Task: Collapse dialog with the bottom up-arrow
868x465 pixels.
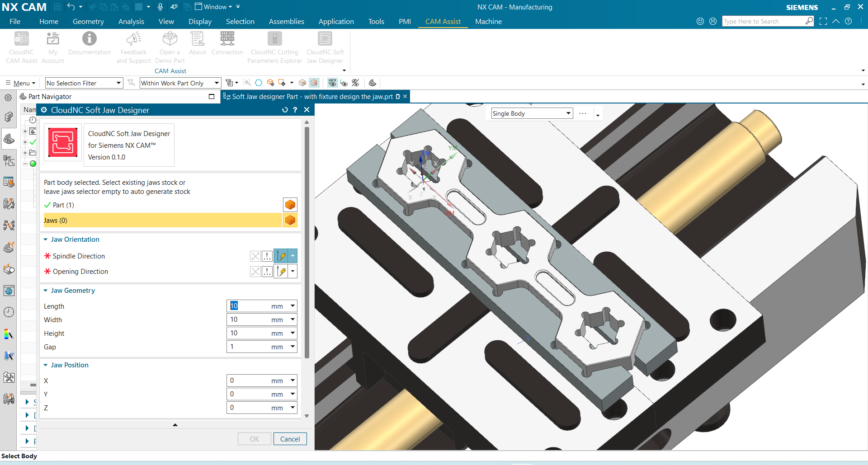Action: (x=175, y=425)
